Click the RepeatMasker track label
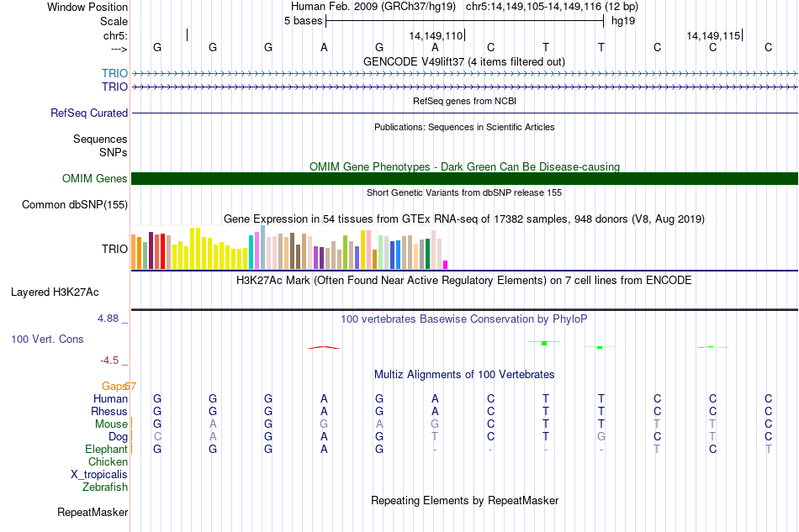Viewport: 799px width, 532px height. pos(93,512)
